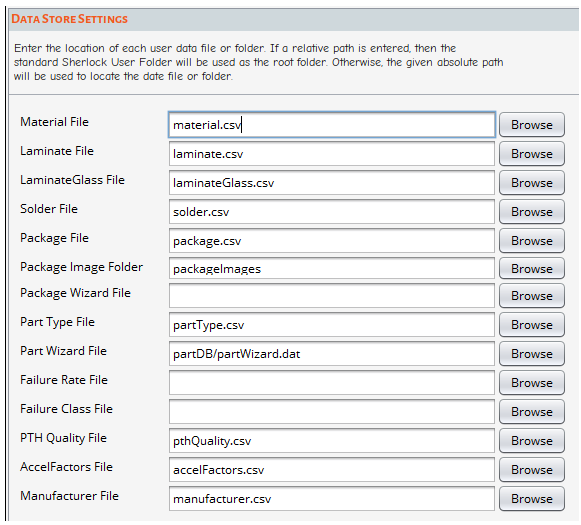This screenshot has height=525, width=581.
Task: Select the empty Package Wizard File field
Action: [332, 296]
